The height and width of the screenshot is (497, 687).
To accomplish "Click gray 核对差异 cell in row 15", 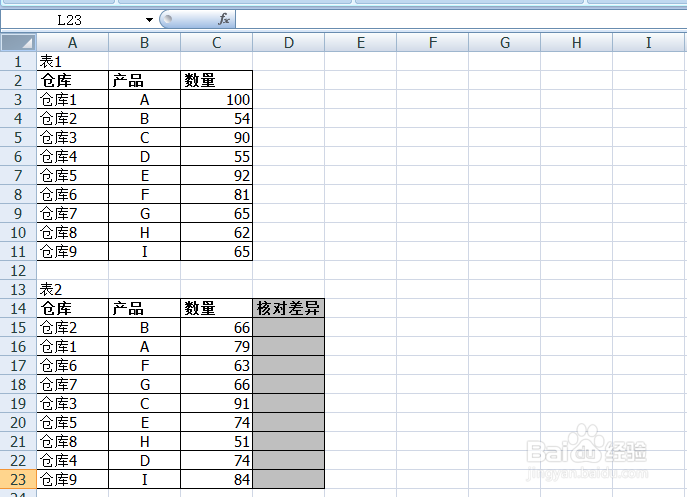I will tap(288, 327).
